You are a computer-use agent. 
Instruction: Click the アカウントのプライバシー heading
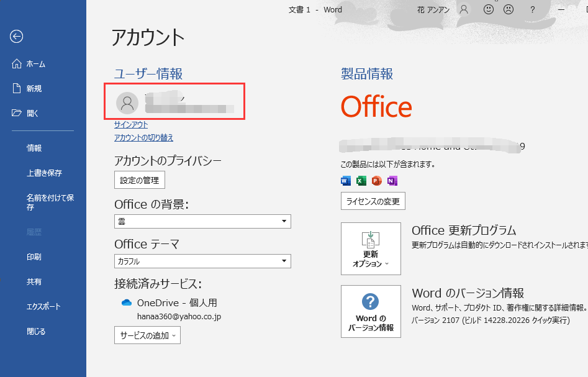168,161
